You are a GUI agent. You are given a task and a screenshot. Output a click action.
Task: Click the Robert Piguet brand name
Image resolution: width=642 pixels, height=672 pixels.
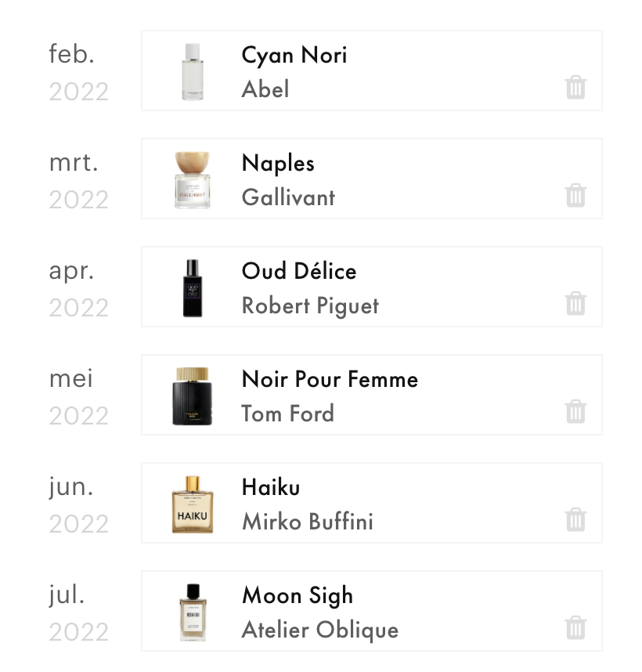[310, 305]
